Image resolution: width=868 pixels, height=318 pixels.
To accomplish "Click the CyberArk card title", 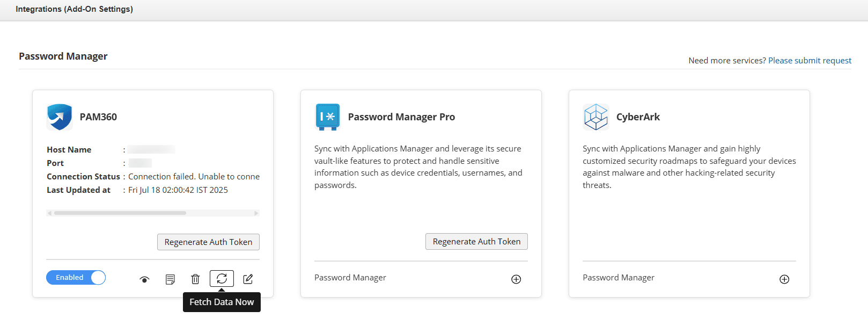I will coord(638,117).
